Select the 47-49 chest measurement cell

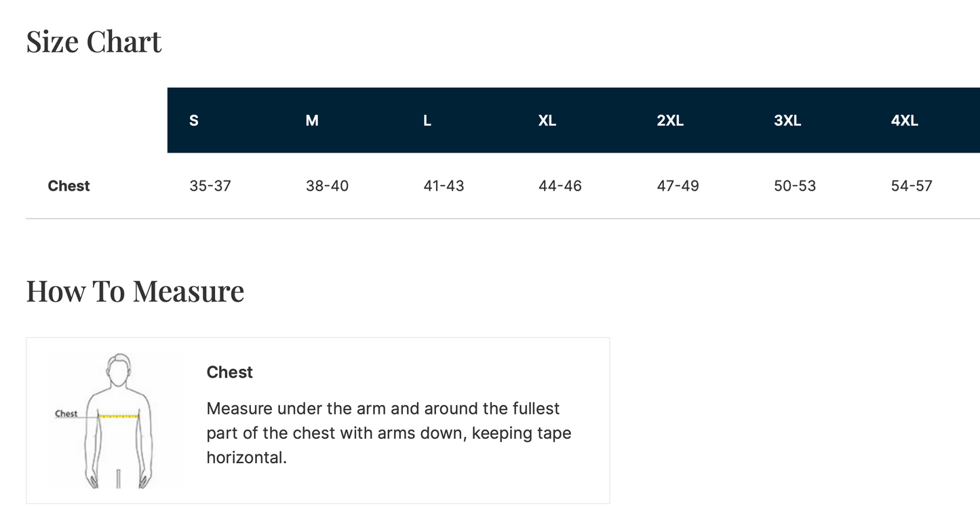678,186
